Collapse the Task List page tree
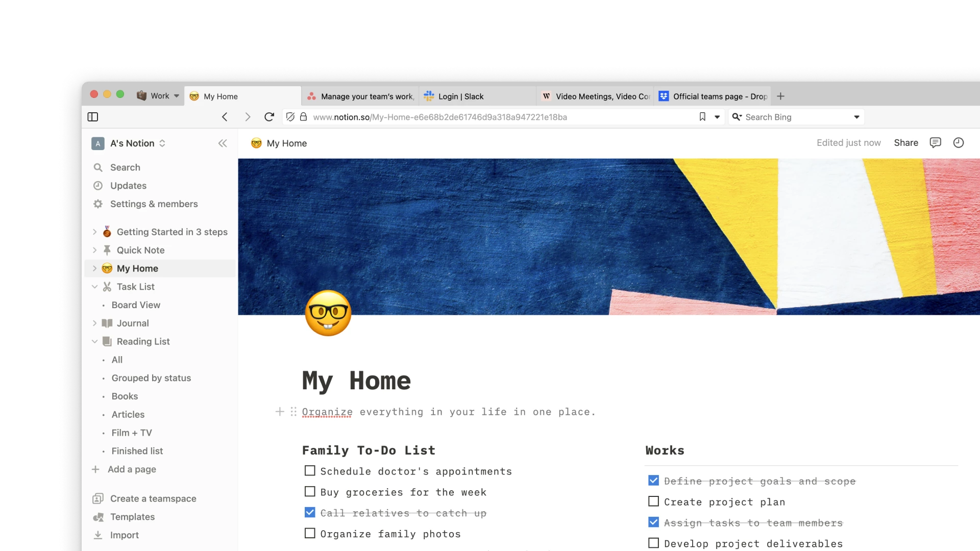This screenshot has height=551, width=980. (x=94, y=287)
